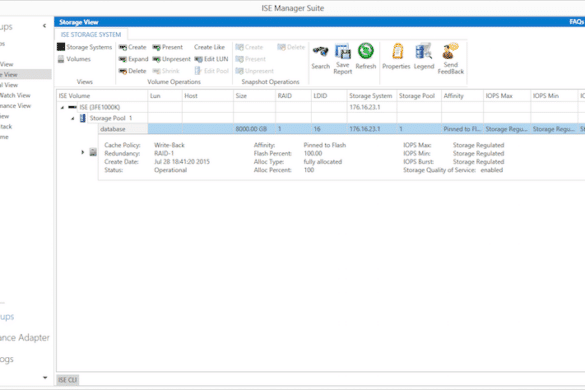Screen dimensions: 585x390
Task: Click the Jul 28 18:41:20 2015 create date
Action: tap(182, 162)
